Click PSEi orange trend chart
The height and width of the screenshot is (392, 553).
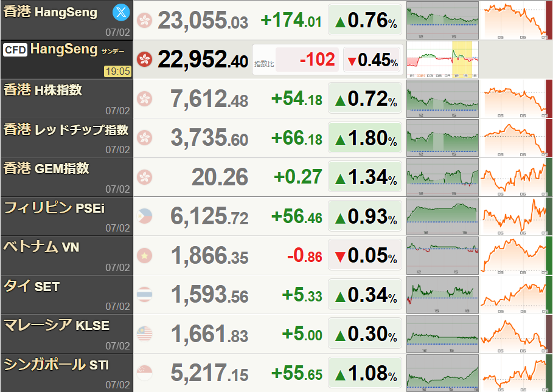point(516,216)
